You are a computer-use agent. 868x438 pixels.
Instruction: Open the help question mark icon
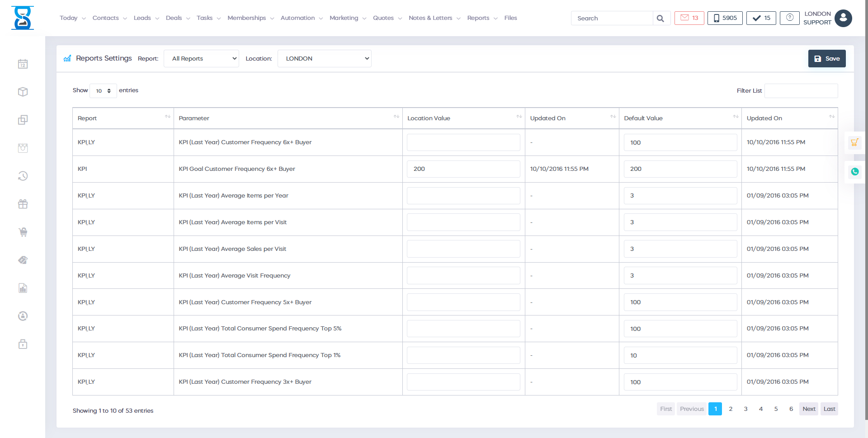[789, 18]
